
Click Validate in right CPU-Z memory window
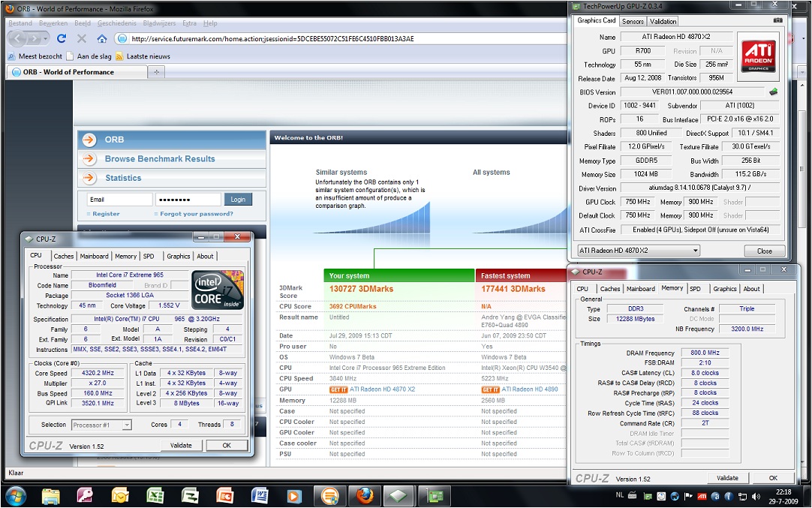click(x=728, y=478)
